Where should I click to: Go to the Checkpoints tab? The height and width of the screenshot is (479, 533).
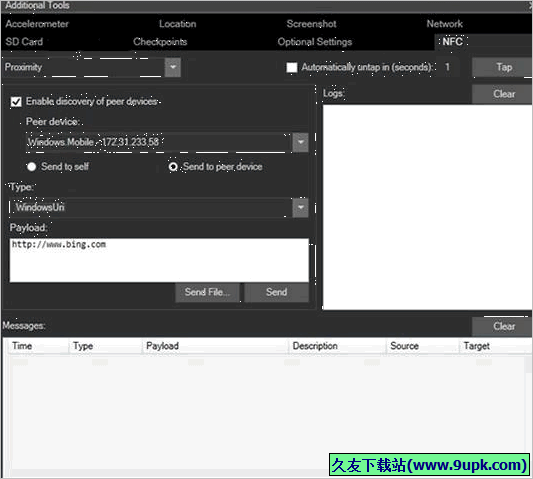pyautogui.click(x=160, y=41)
